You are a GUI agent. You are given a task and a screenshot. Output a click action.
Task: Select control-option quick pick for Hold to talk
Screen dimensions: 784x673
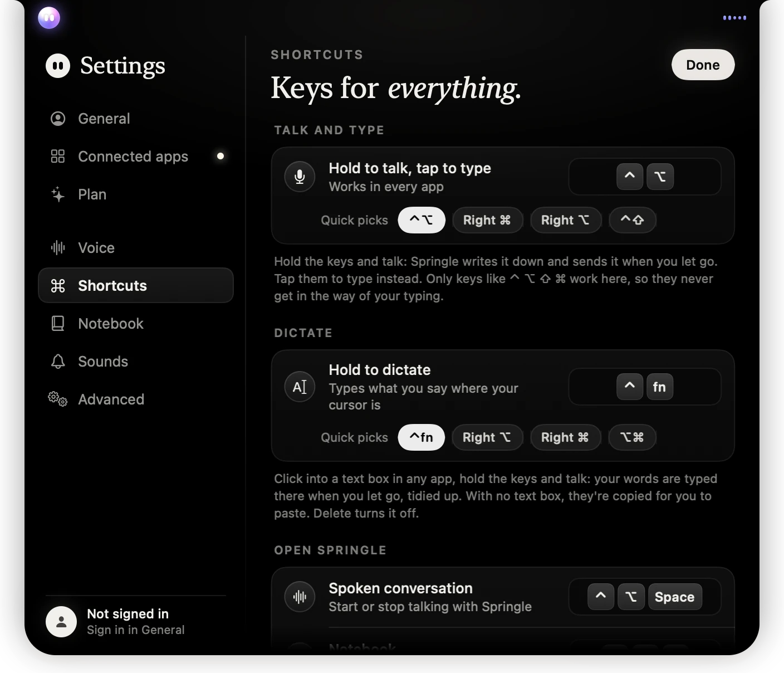tap(422, 220)
